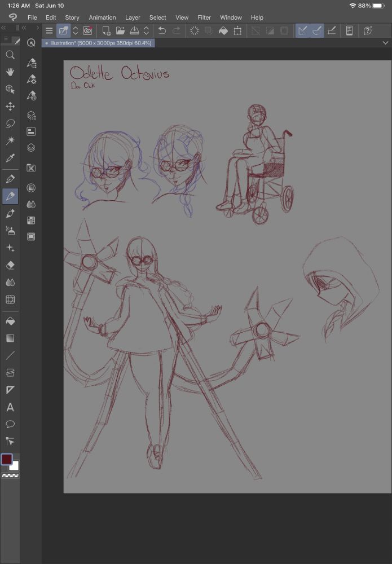The width and height of the screenshot is (392, 564).
Task: Open the hamburger command bar menu
Action: (x=49, y=30)
